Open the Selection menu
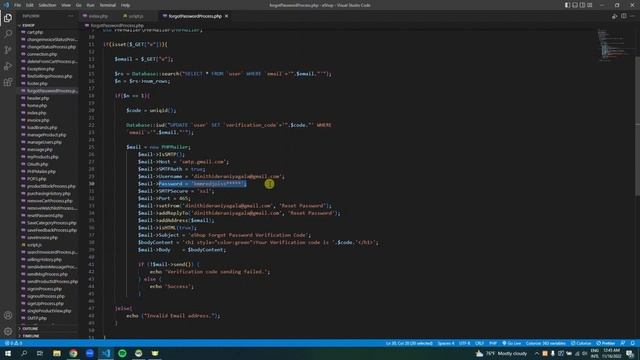This screenshot has height=360, width=640. pos(47,5)
